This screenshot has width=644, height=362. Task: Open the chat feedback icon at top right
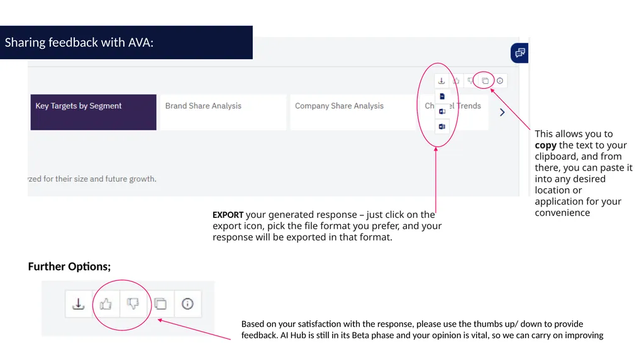pyautogui.click(x=519, y=53)
